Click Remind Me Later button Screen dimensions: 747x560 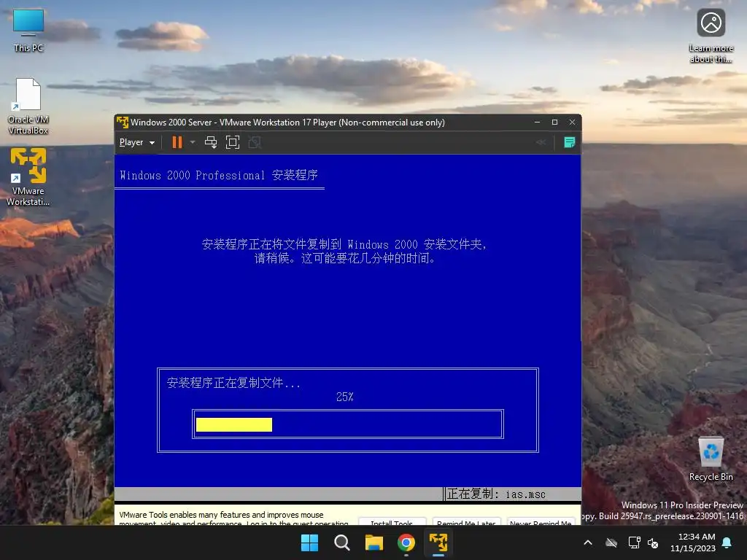coord(466,521)
